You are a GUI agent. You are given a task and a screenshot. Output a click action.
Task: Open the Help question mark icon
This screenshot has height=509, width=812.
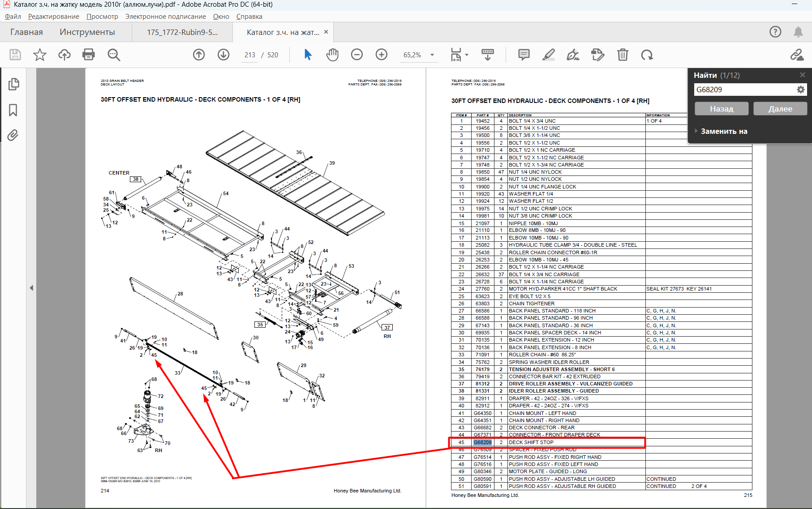(x=775, y=32)
